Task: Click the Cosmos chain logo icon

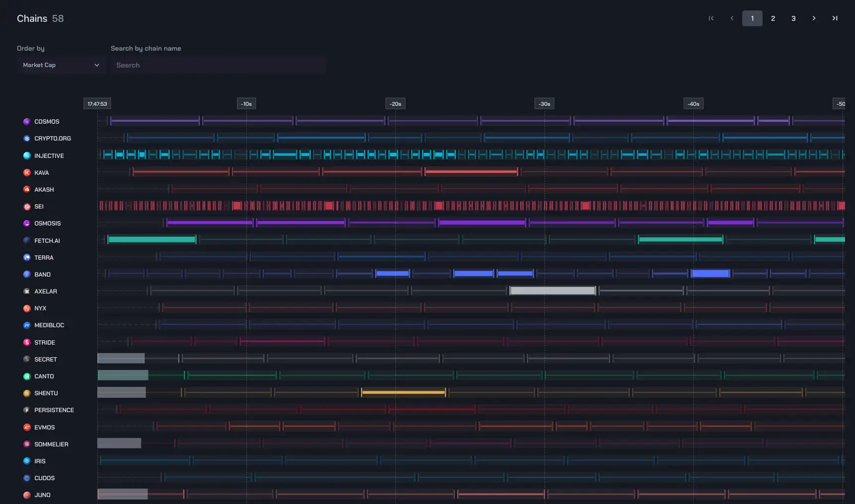Action: 27,122
